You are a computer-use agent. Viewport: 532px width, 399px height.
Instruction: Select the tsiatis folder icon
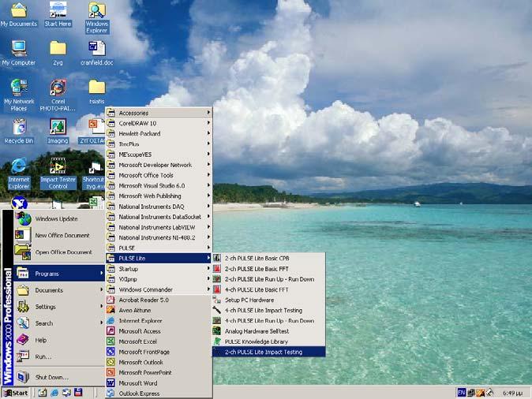click(97, 92)
